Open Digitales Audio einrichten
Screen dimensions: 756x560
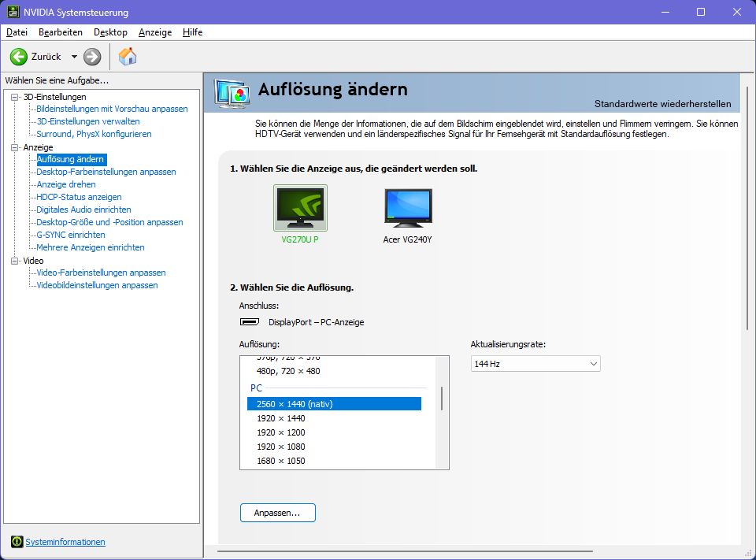coord(84,210)
